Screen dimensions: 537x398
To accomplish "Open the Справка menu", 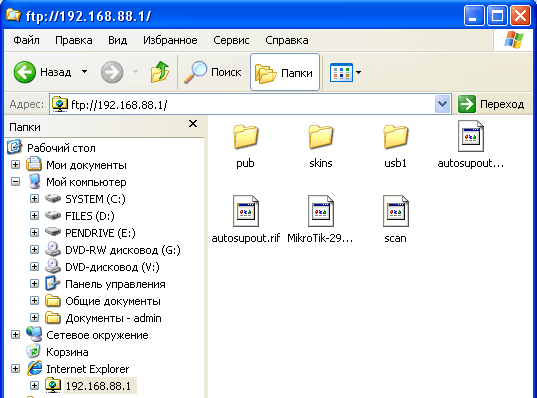I will (x=287, y=40).
